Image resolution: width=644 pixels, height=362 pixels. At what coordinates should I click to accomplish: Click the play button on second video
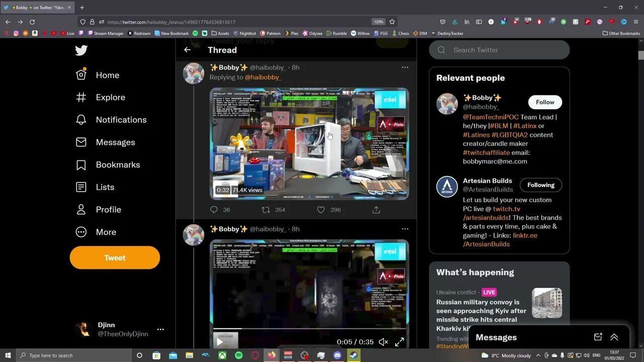220,342
